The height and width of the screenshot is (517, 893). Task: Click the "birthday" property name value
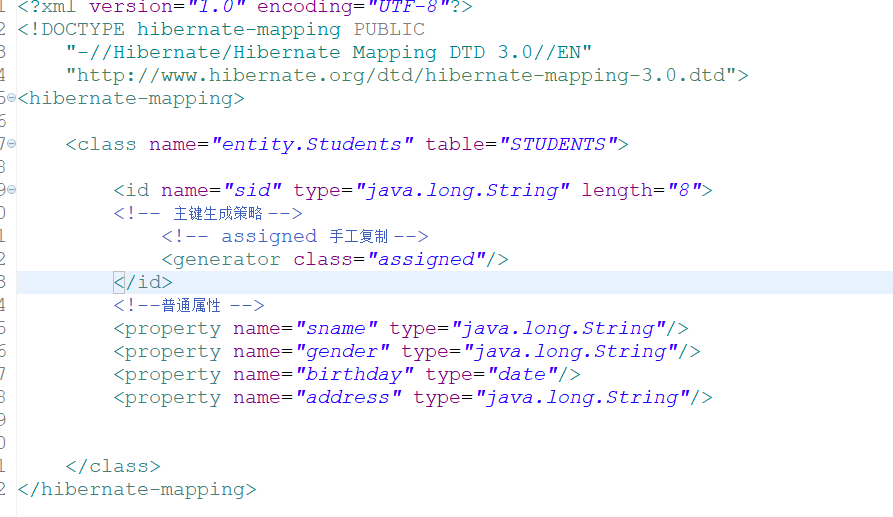coord(354,375)
